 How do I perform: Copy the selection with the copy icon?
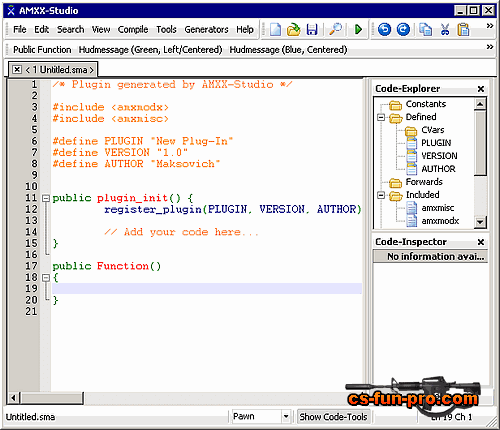click(425, 30)
